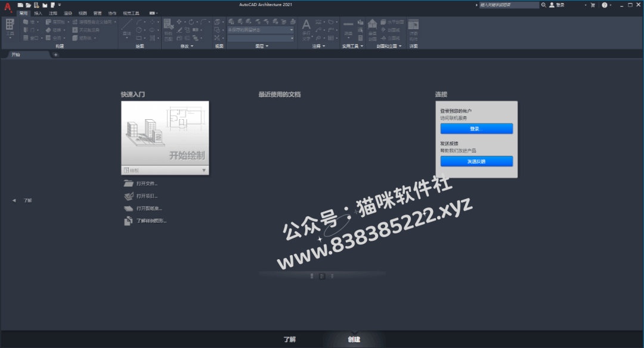The image size is (644, 348).
Task: Open the AutoCAD application menu logo
Action: pyautogui.click(x=7, y=6)
